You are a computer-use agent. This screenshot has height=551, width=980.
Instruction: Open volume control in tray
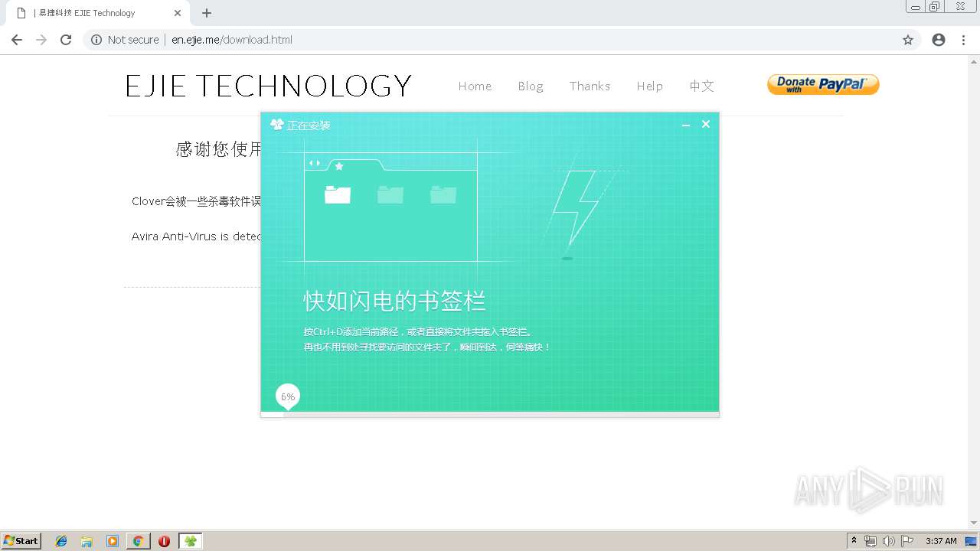(888, 541)
